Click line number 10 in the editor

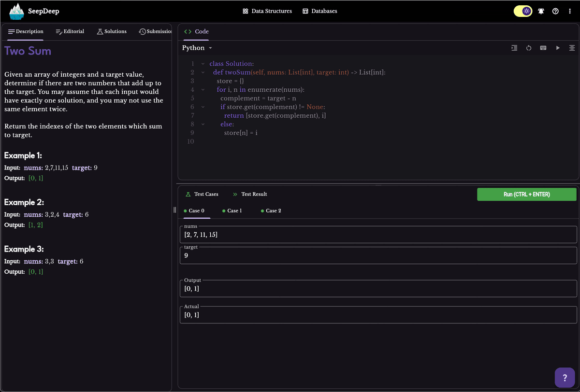[x=190, y=141]
